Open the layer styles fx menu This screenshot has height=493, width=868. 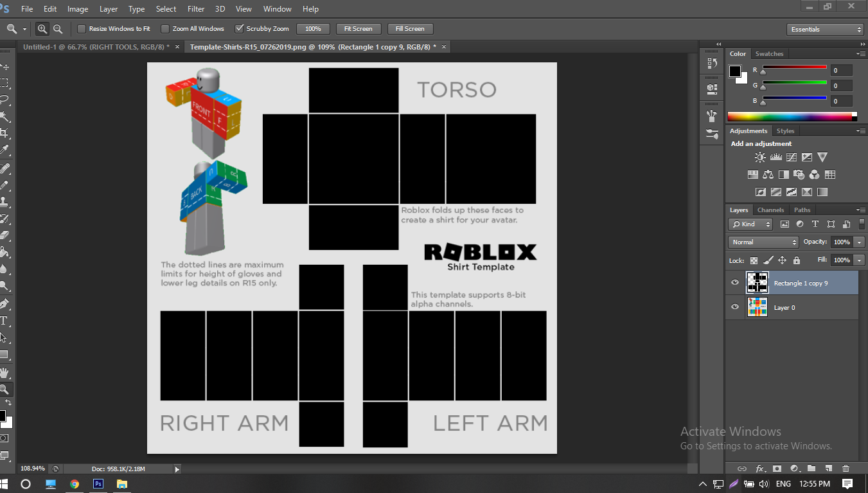(x=760, y=469)
